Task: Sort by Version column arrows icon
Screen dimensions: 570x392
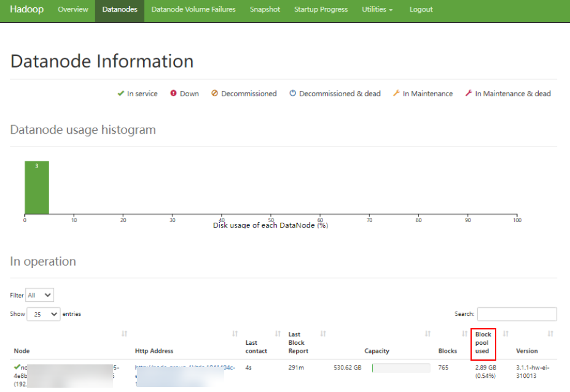Action: (x=550, y=334)
